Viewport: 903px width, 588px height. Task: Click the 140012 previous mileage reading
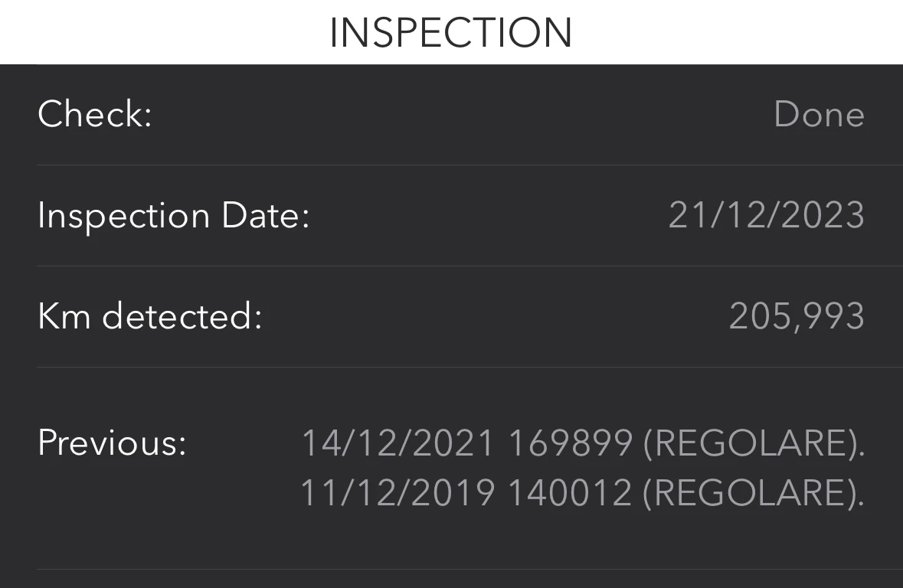click(570, 493)
